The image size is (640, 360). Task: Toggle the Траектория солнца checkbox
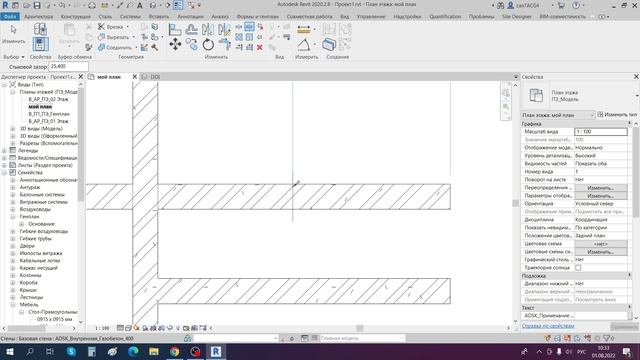[x=578, y=268]
